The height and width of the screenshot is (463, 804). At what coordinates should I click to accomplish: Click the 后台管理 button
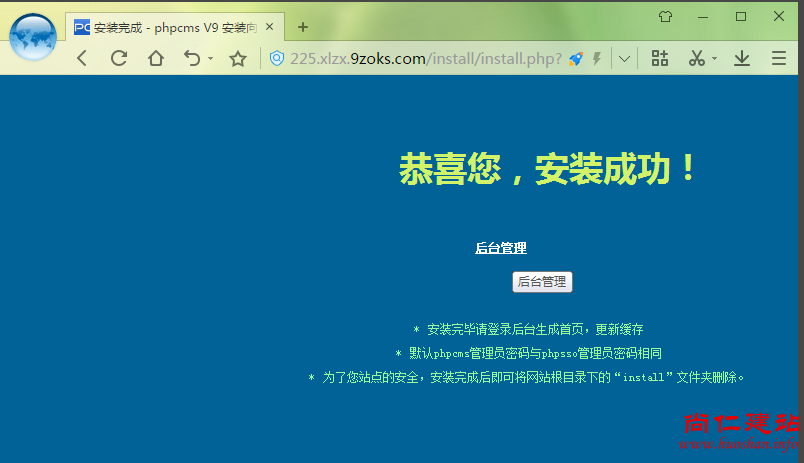click(x=542, y=282)
